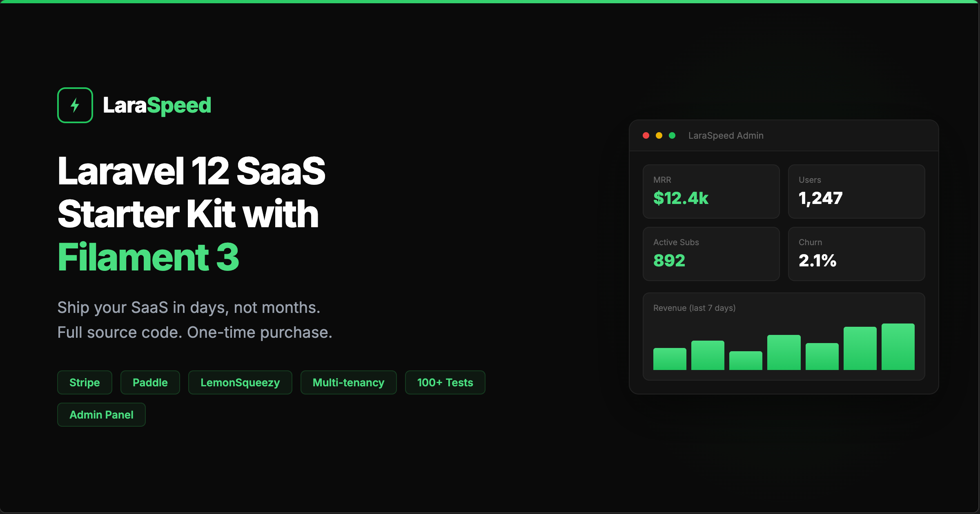Click the LemonSqueezy tag
This screenshot has width=980, height=514.
[x=240, y=382]
